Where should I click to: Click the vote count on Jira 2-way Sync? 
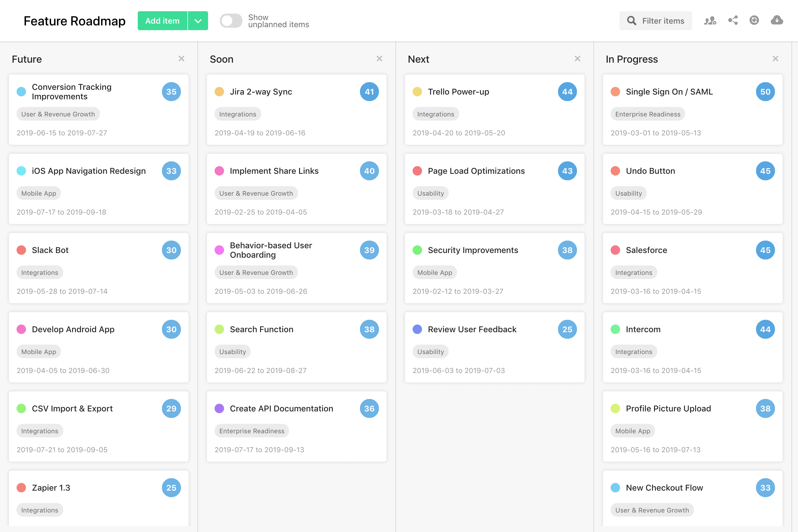coord(369,91)
